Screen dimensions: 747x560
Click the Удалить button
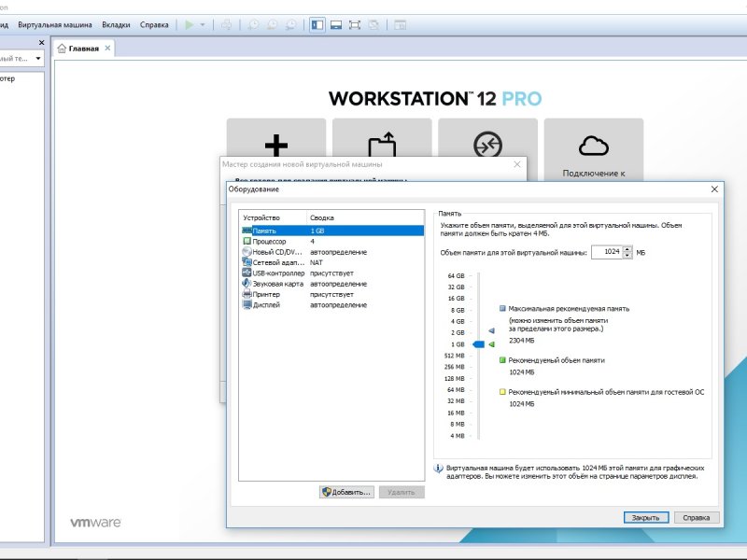pos(402,492)
